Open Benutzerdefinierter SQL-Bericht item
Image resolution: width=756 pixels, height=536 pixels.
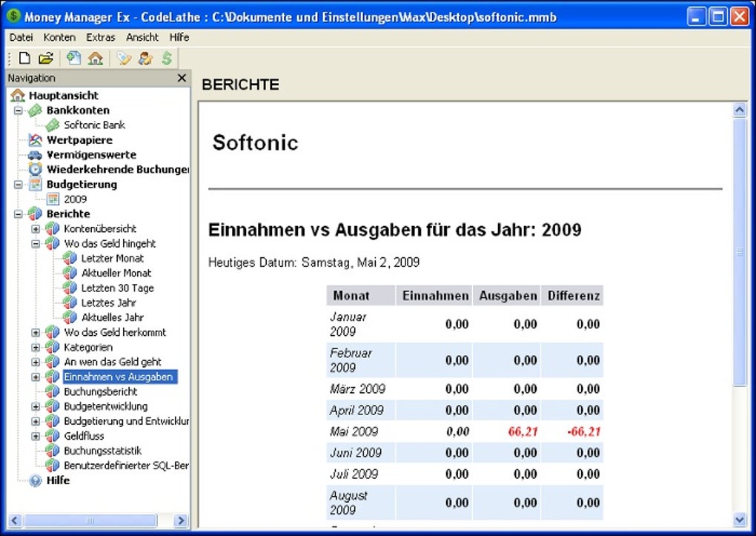point(126,466)
